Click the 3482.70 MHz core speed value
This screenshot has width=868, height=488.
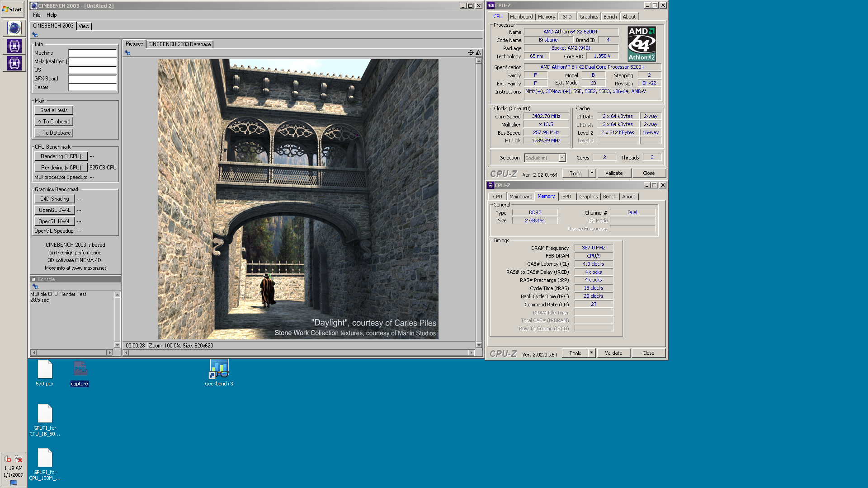(x=546, y=117)
